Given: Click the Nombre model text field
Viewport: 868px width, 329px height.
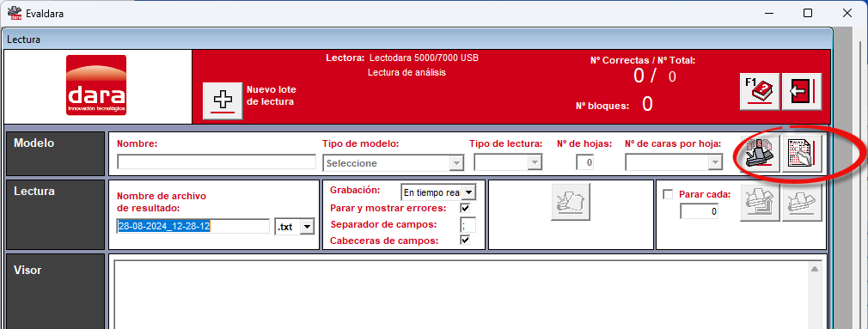Looking at the screenshot, I should pyautogui.click(x=217, y=162).
